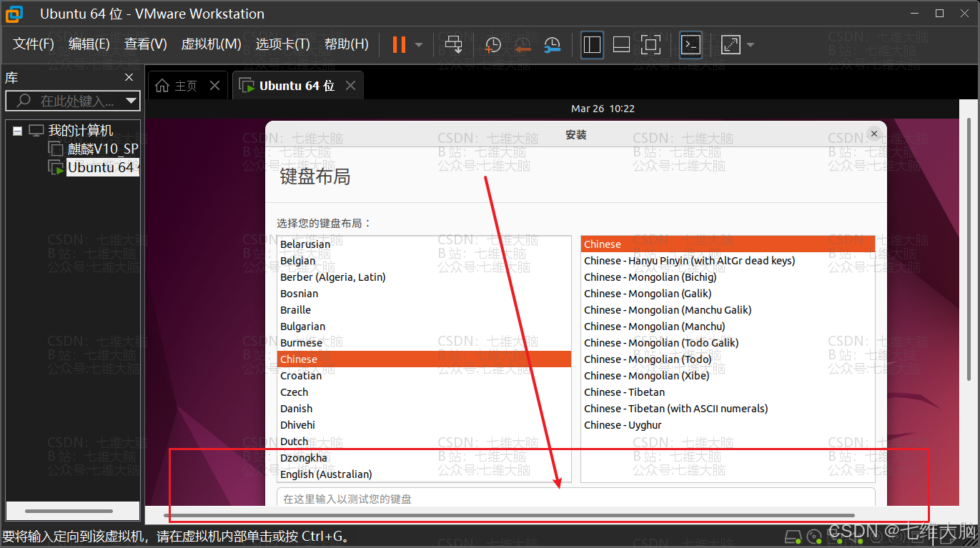Click the home icon on the 主页 tab

pos(163,86)
